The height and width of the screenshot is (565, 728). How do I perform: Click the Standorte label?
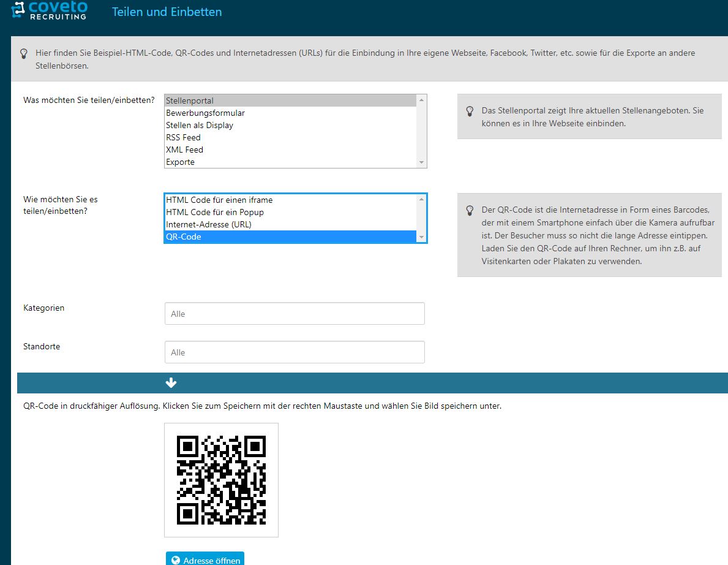41,346
